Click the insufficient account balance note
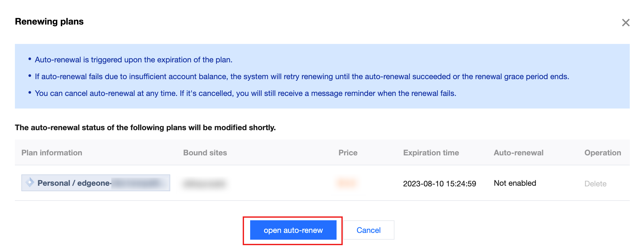The height and width of the screenshot is (250, 644). coord(302,77)
